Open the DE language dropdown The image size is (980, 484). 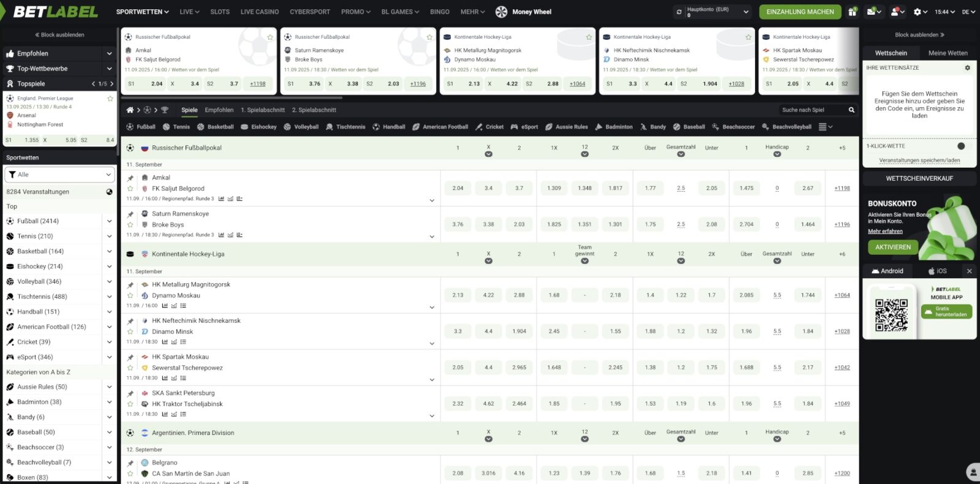[969, 12]
